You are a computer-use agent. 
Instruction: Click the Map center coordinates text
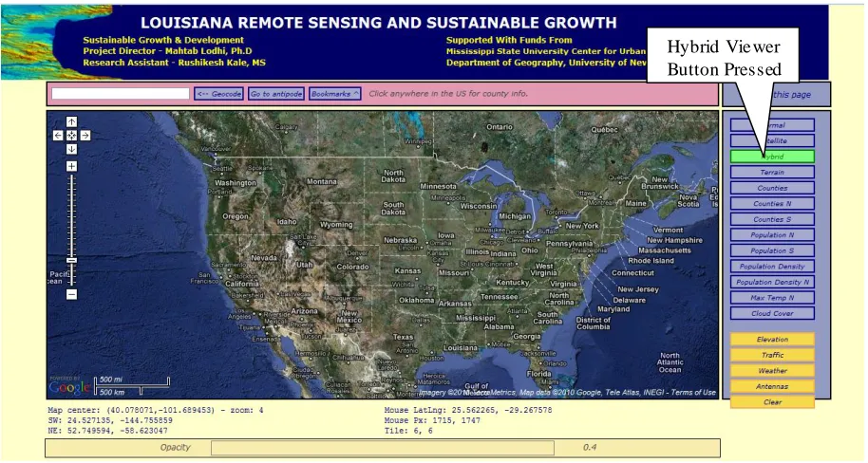156,411
